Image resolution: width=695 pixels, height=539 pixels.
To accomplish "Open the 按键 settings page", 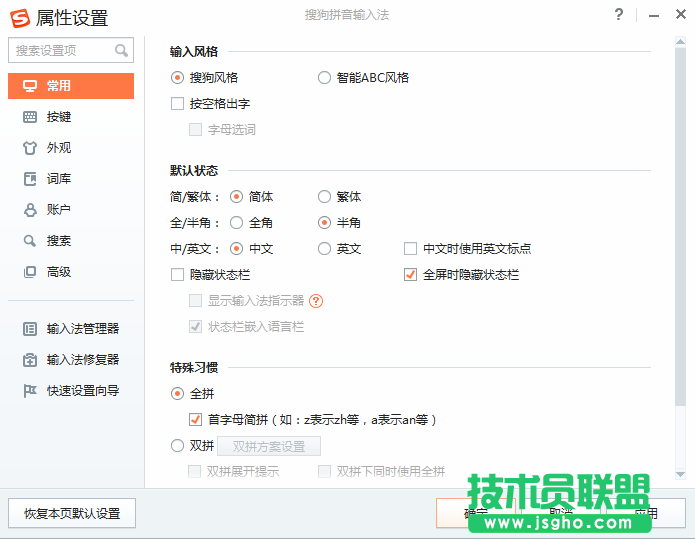I will click(71, 117).
